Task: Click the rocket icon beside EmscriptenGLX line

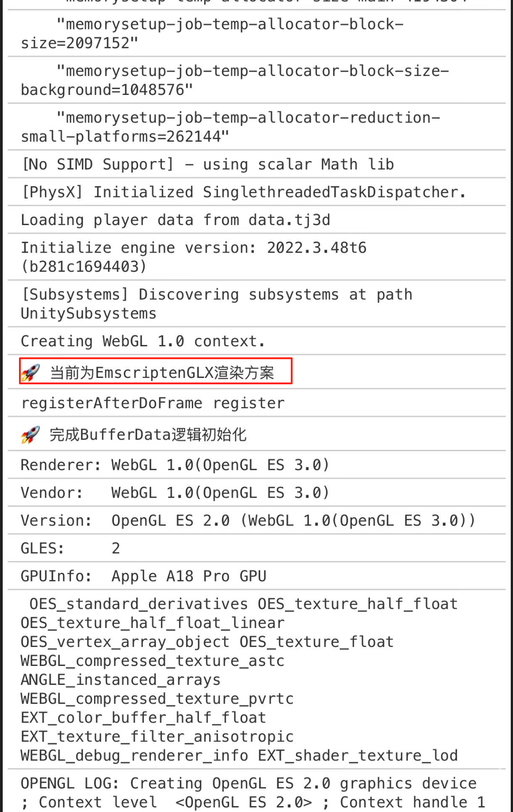Action: point(31,373)
